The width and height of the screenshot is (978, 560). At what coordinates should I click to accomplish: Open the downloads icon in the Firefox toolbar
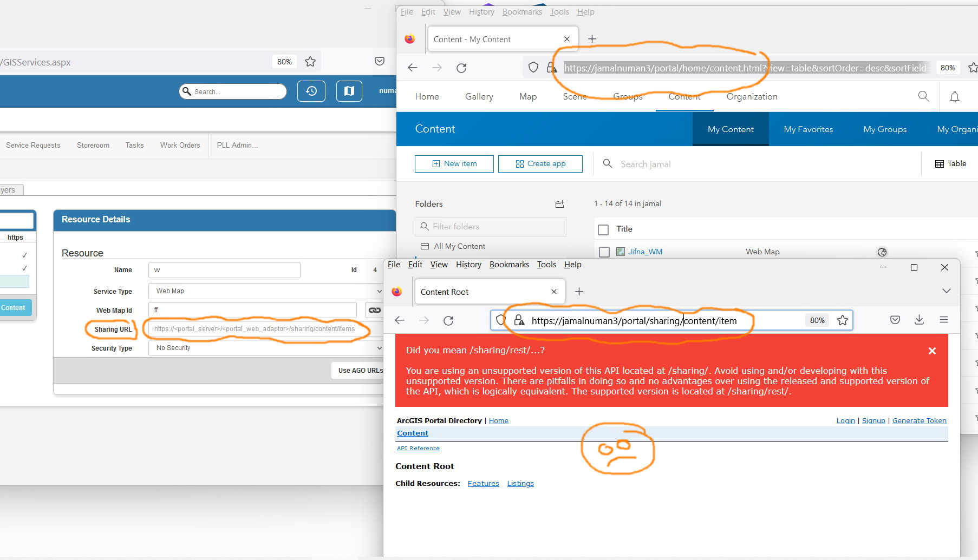(919, 320)
